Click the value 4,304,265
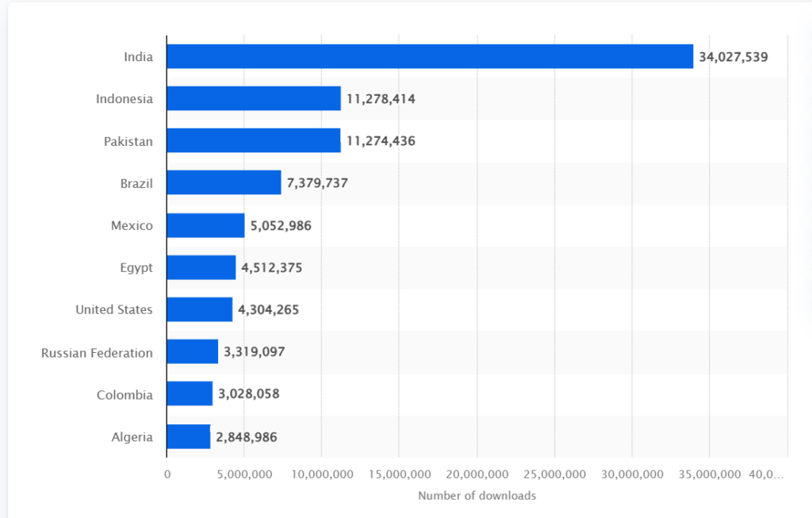 click(268, 309)
